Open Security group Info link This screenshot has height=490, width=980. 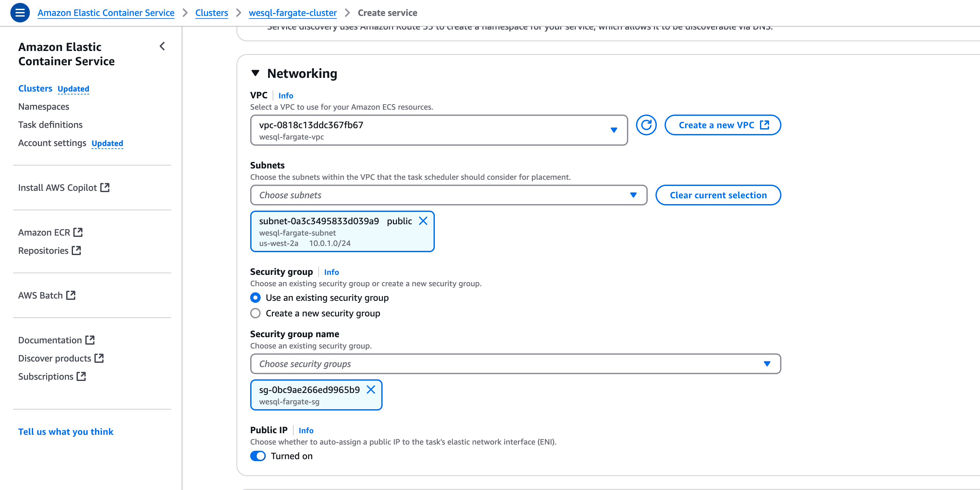pos(331,272)
